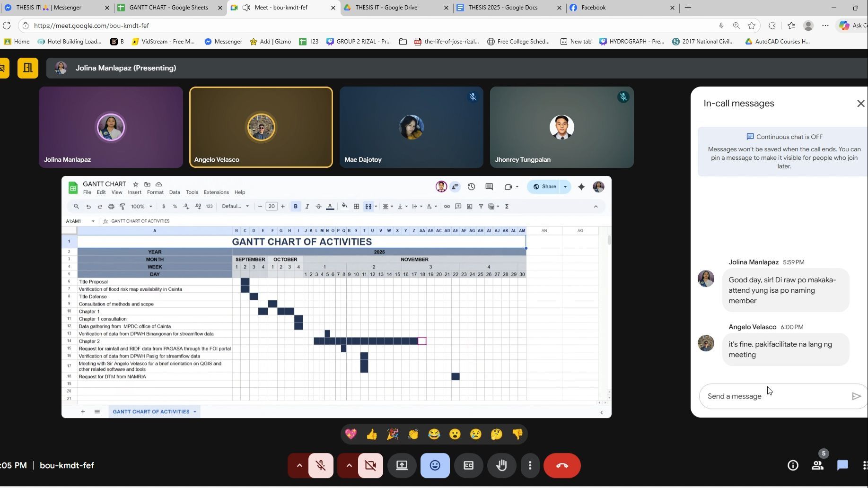Toggle closed captions on
868x488 pixels.
[x=468, y=466]
